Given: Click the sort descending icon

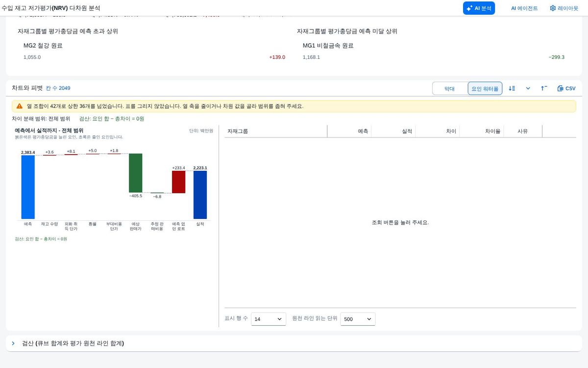Looking at the screenshot, I should point(512,88).
